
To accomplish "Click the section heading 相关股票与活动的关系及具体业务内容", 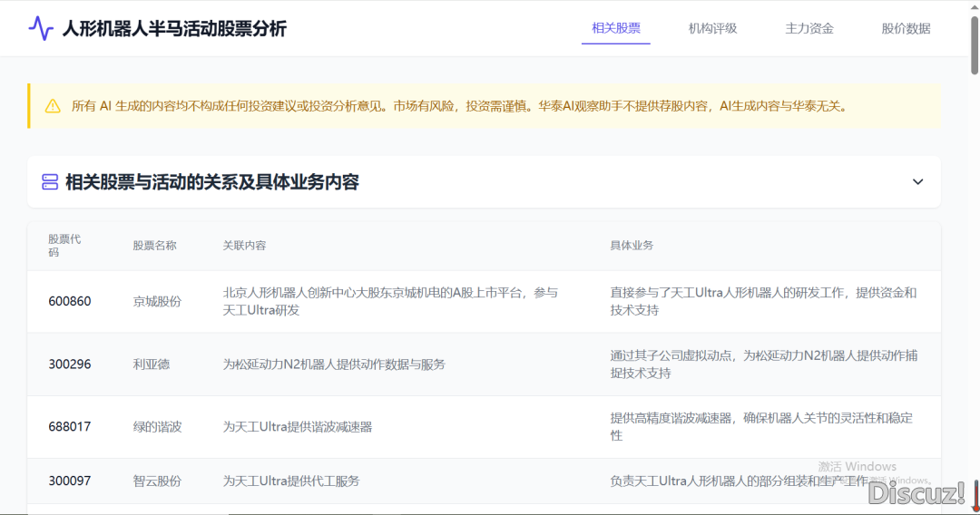I will 211,182.
